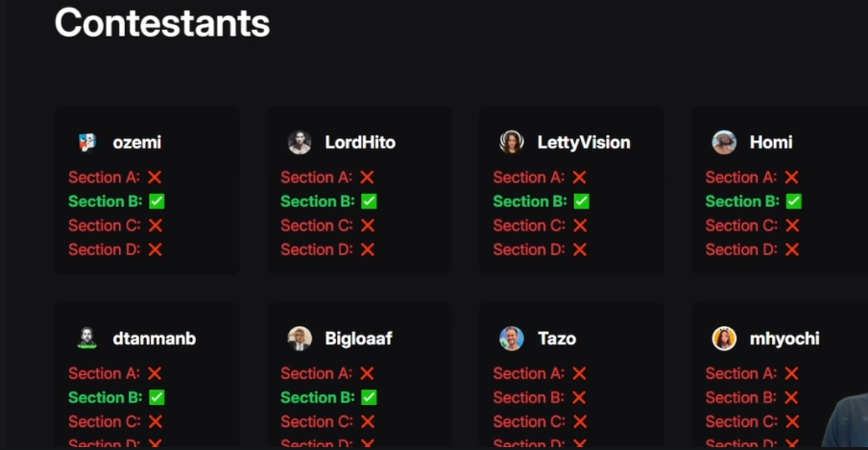Click the red X for ozemi's Section A

(155, 178)
